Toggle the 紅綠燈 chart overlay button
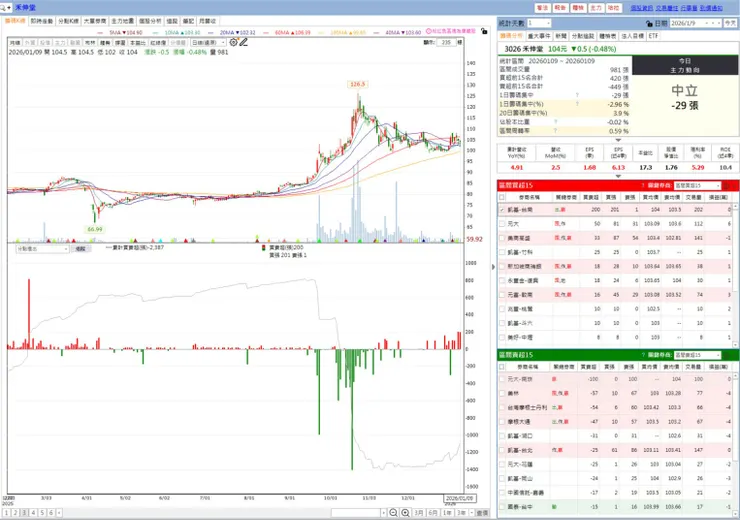Image resolution: width=740 pixels, height=520 pixels. (158, 42)
